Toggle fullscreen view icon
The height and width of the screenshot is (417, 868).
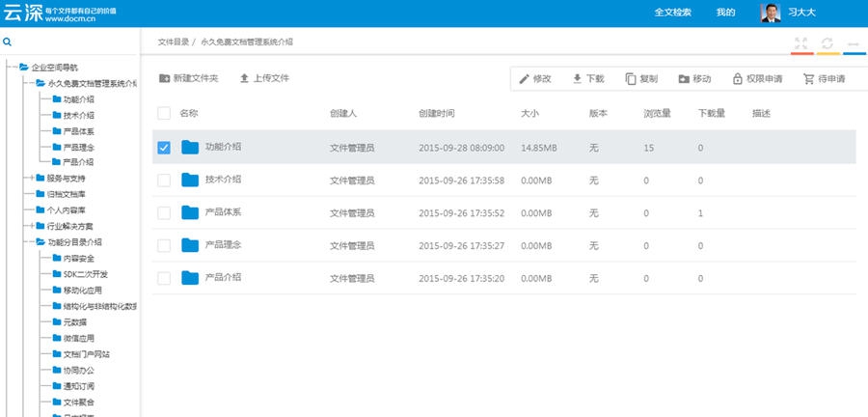(801, 43)
